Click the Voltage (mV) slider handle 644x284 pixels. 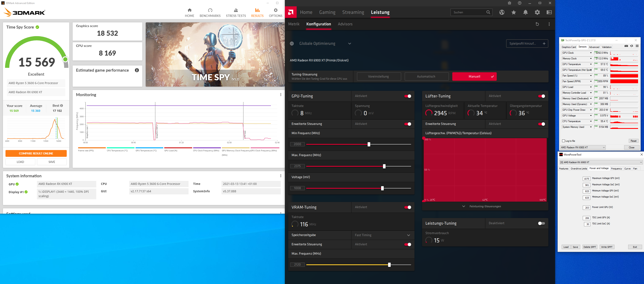(382, 188)
